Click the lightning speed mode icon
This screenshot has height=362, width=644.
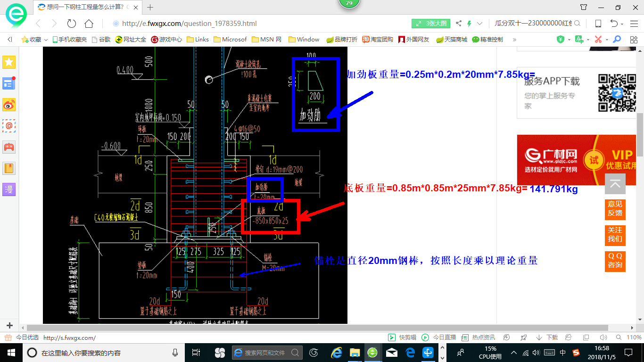coord(469,24)
